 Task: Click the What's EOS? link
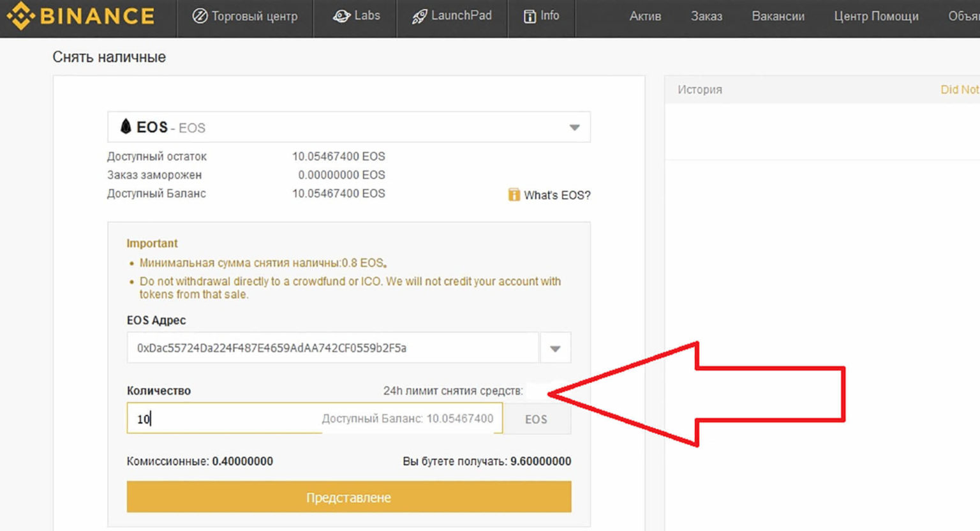(557, 195)
